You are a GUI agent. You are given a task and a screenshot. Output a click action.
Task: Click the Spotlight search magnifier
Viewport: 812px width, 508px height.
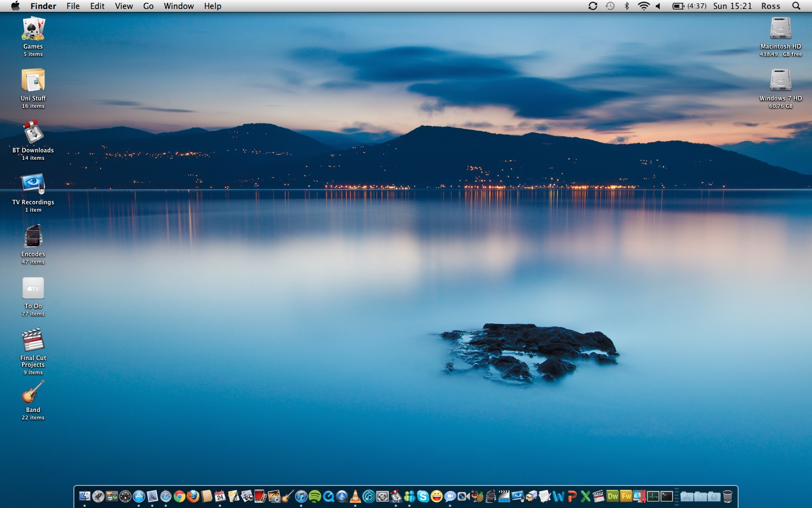[796, 6]
